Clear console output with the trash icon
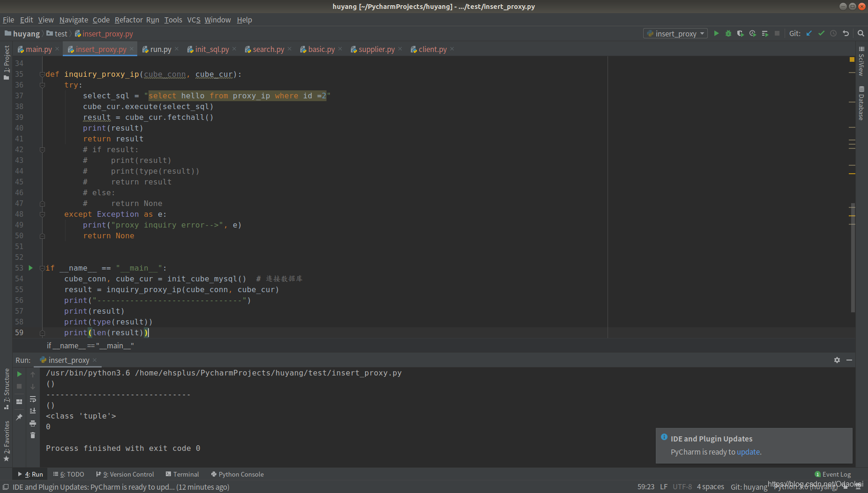 point(33,435)
